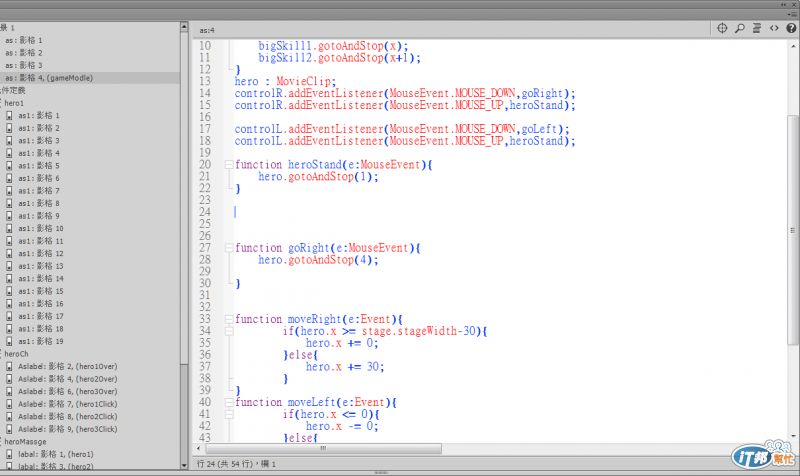Select as1: 影格 19 script
Image resolution: width=800 pixels, height=476 pixels.
click(x=41, y=341)
